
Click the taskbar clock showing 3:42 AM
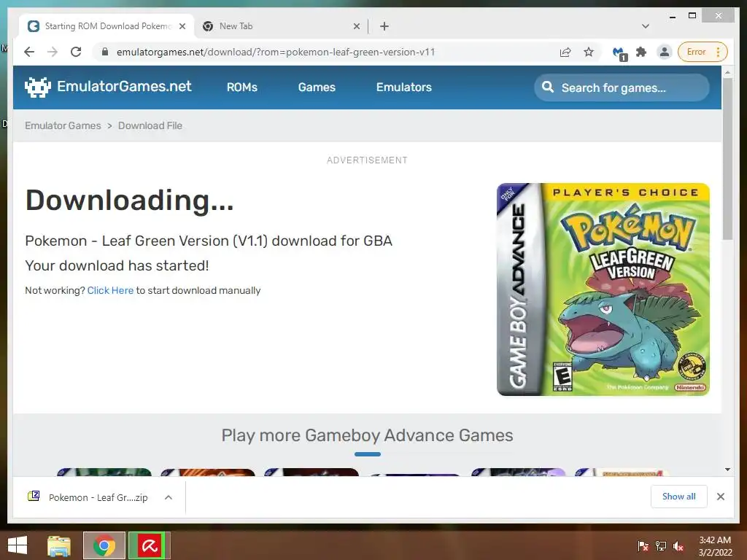tap(715, 546)
